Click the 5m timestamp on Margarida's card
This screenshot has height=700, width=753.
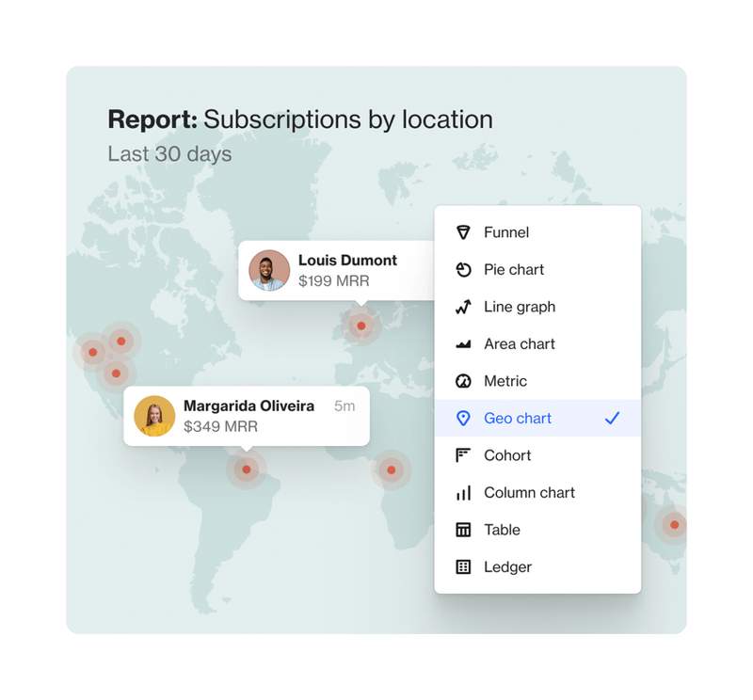[x=343, y=405]
